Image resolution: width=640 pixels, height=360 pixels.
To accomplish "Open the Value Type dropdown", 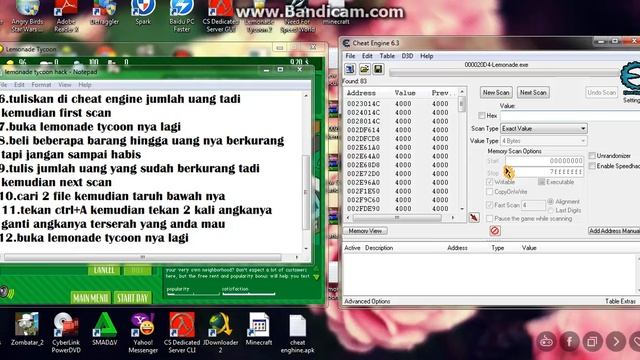I will tap(544, 141).
